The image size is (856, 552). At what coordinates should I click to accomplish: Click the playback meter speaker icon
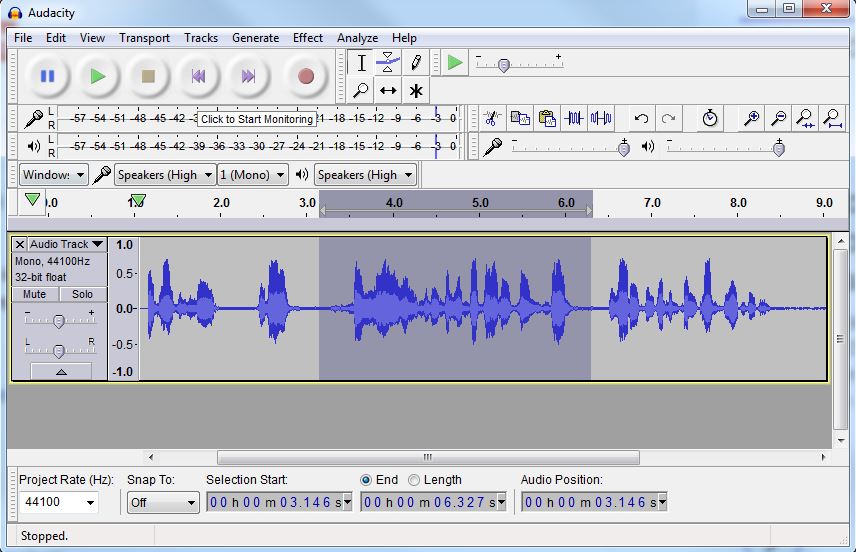pos(34,146)
